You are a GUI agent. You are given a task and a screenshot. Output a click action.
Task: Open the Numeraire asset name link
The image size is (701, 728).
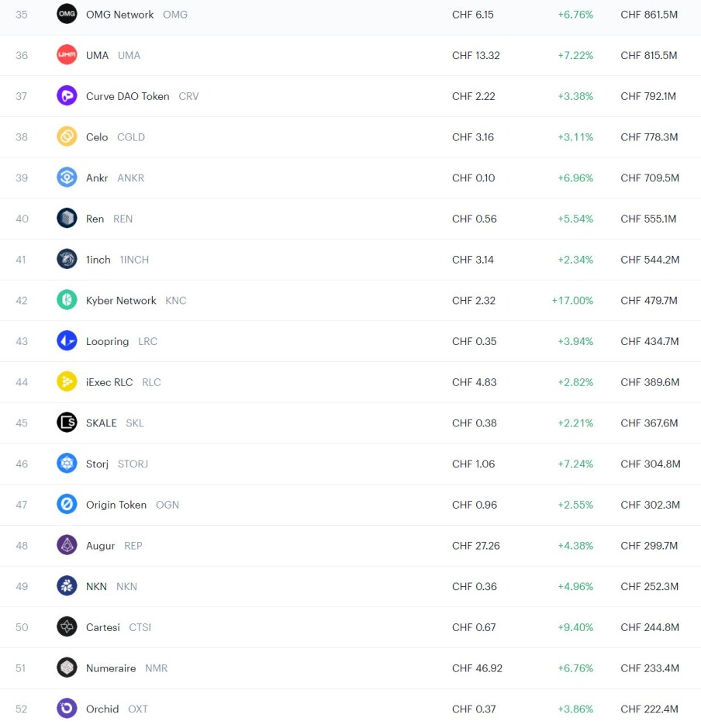pyautogui.click(x=111, y=668)
